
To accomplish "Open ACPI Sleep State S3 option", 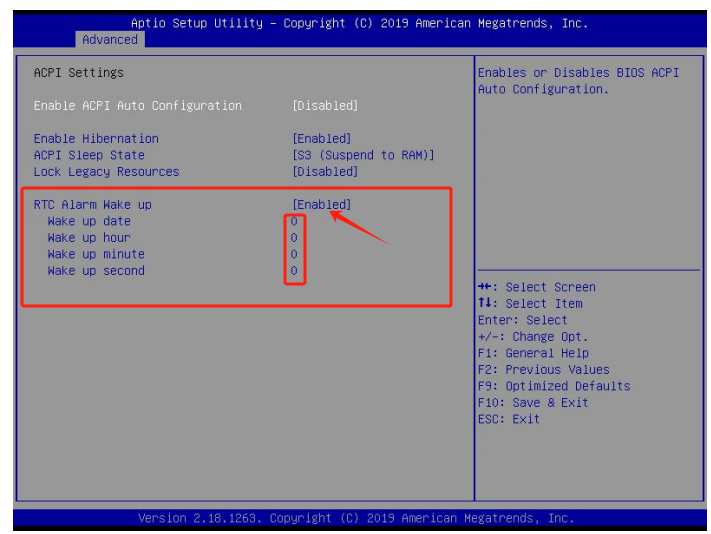I will 363,155.
